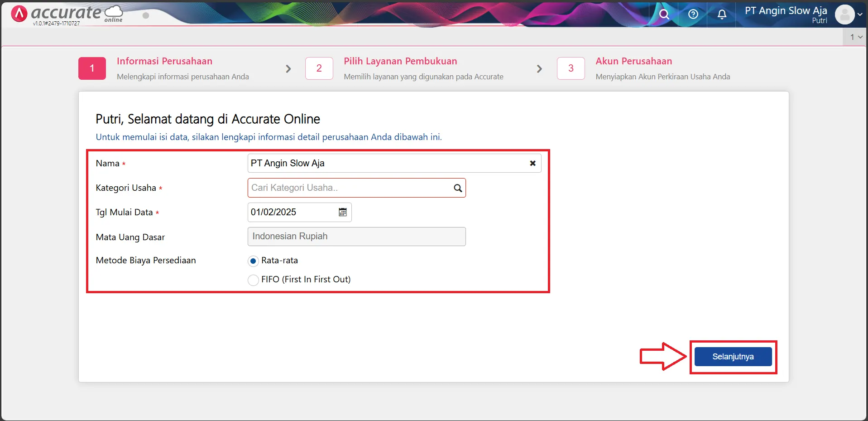Click the Kategori Usaha label
This screenshot has height=421, width=868.
pyautogui.click(x=126, y=188)
